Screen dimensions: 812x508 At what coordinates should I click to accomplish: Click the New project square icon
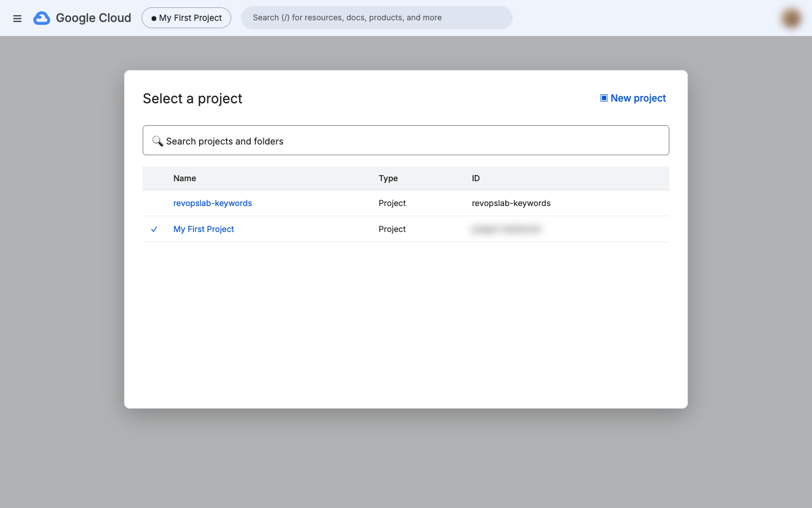tap(604, 98)
